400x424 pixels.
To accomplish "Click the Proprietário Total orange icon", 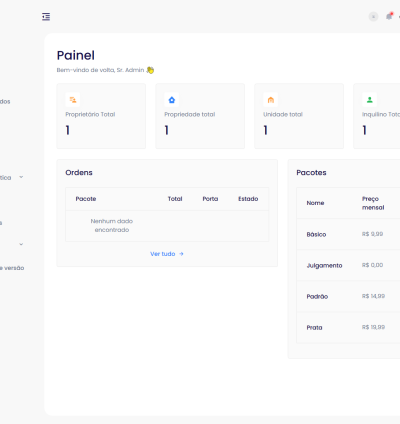I will [73, 100].
